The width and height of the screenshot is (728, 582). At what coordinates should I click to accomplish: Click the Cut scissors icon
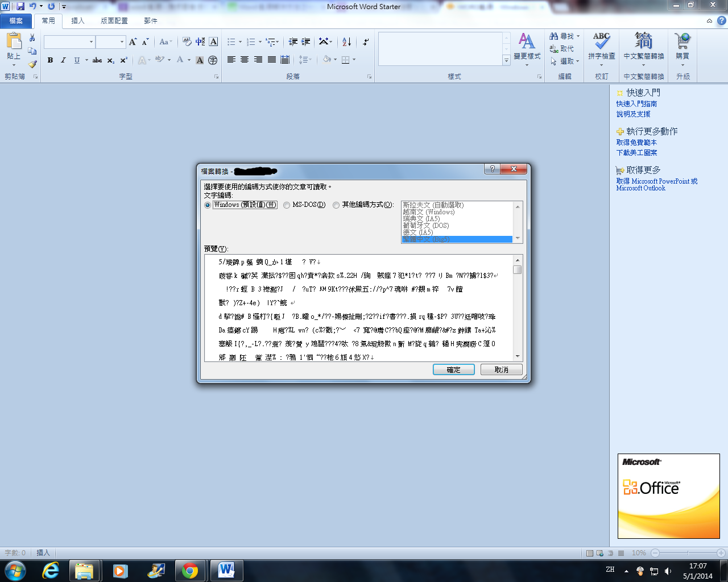point(32,38)
